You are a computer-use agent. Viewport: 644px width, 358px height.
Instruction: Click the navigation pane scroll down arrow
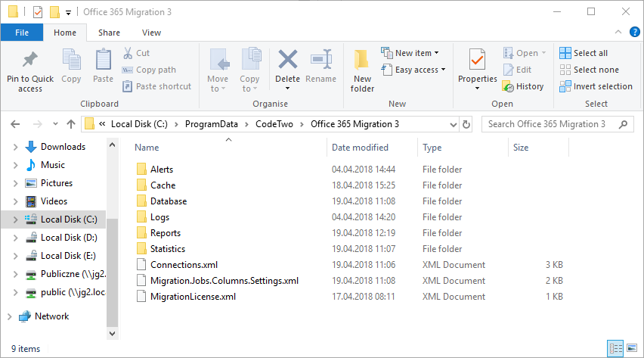coord(112,334)
